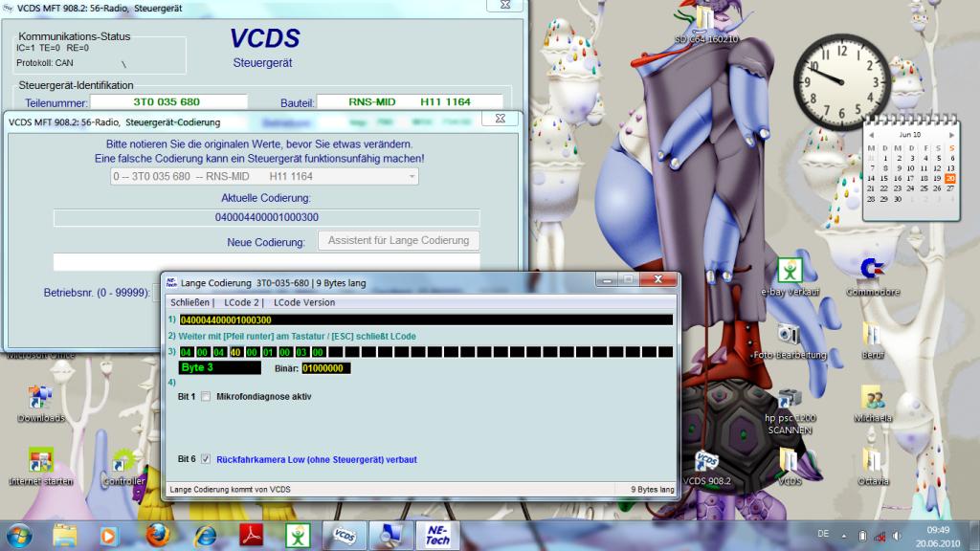Open the Controller desktop shortcut
The width and height of the screenshot is (980, 551).
[x=123, y=467]
